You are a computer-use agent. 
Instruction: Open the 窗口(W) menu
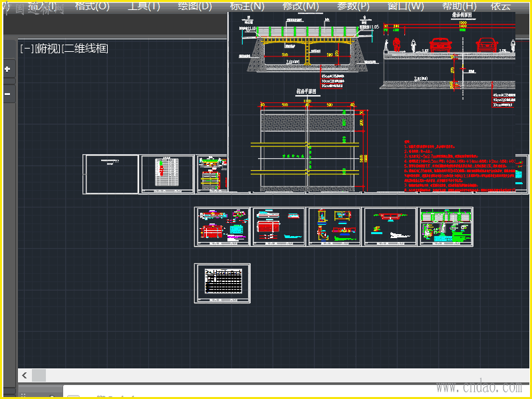click(x=406, y=6)
